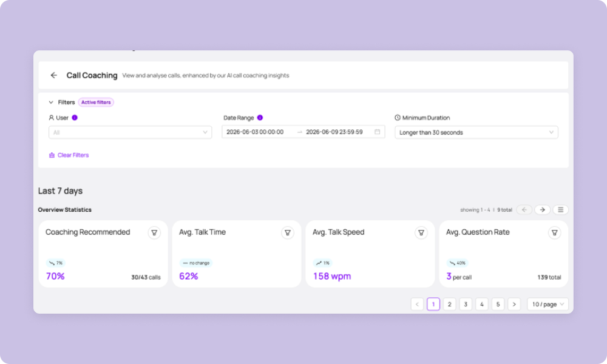Select page 1 in pagination
The image size is (607, 364).
(x=433, y=305)
